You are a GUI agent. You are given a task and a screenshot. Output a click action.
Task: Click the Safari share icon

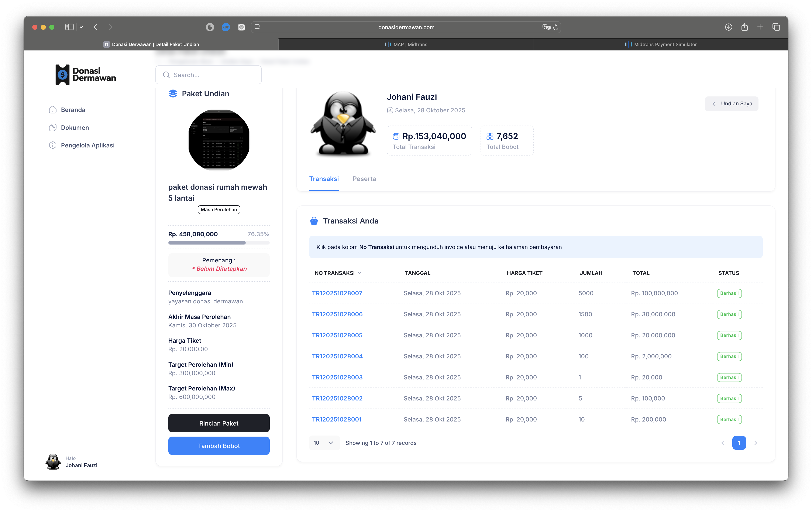click(x=744, y=27)
